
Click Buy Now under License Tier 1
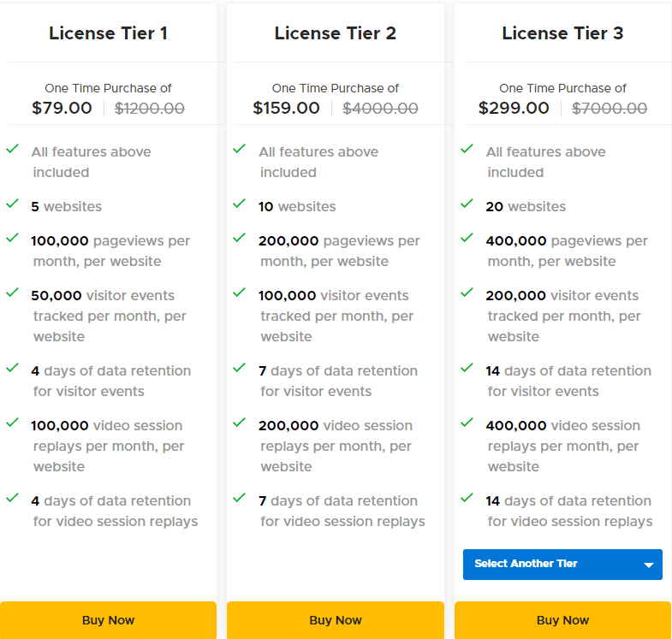[x=108, y=620]
